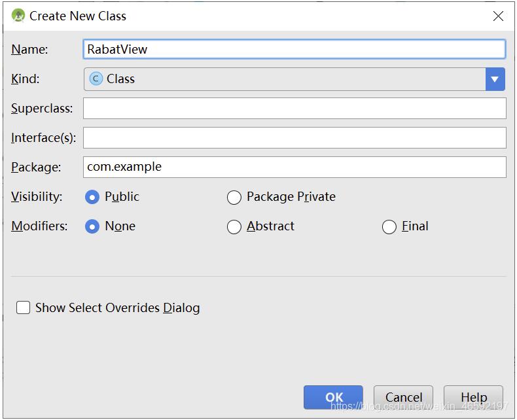Click the Create New Class title text
Image resolution: width=517 pixels, height=420 pixels.
point(78,16)
